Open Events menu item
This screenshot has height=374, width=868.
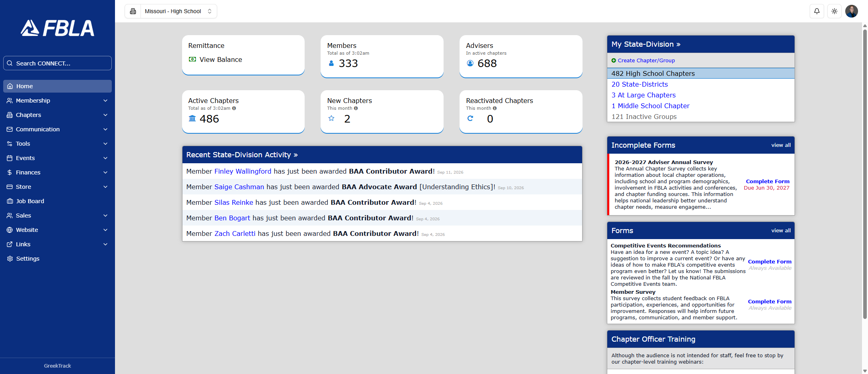(x=57, y=158)
